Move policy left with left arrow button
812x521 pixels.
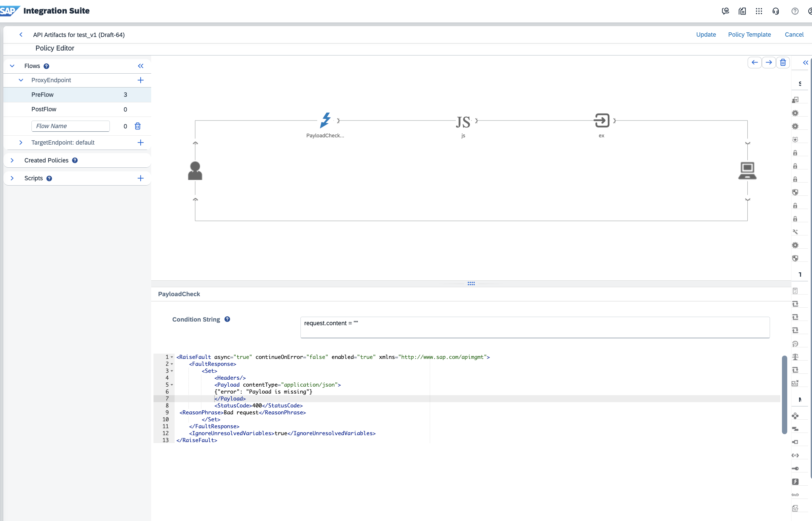pos(755,63)
